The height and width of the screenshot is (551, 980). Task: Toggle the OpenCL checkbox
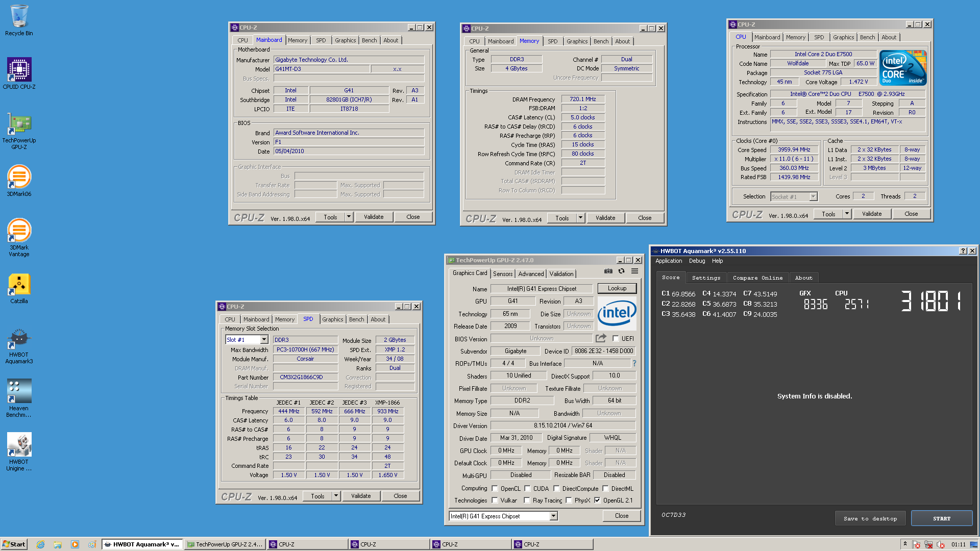coord(495,488)
